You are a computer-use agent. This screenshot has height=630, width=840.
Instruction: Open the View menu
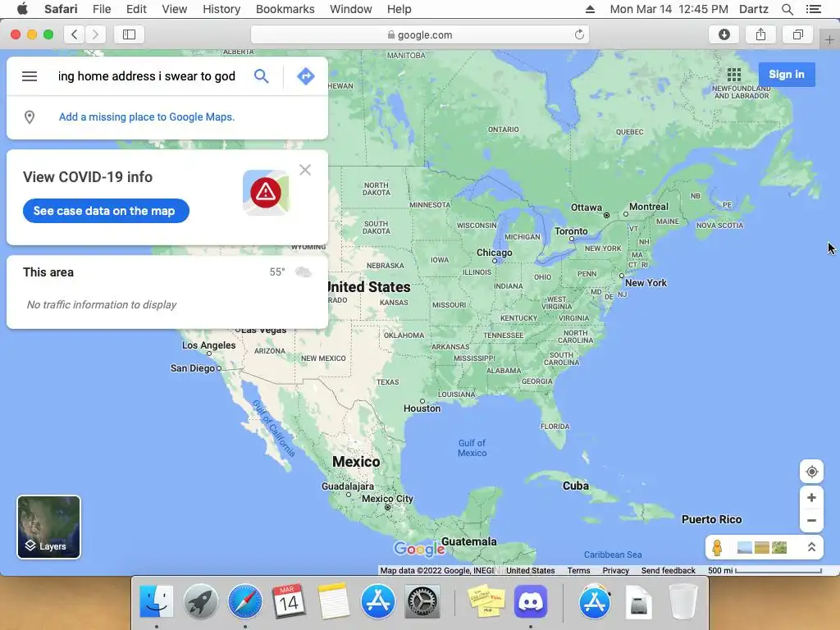175,9
